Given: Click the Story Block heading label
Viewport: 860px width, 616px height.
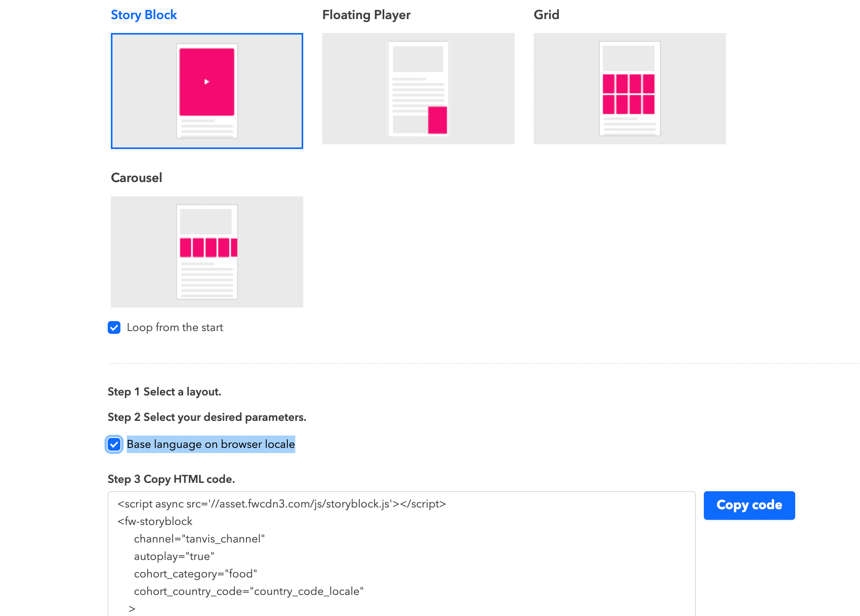Looking at the screenshot, I should pos(143,15).
